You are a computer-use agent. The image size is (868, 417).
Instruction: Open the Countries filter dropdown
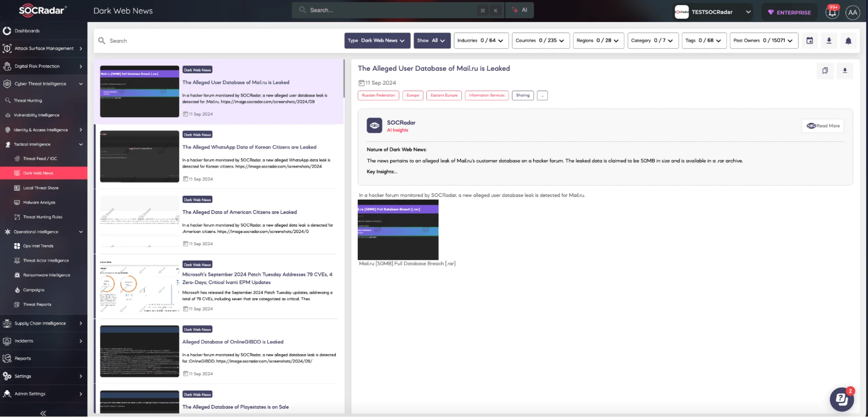[541, 41]
